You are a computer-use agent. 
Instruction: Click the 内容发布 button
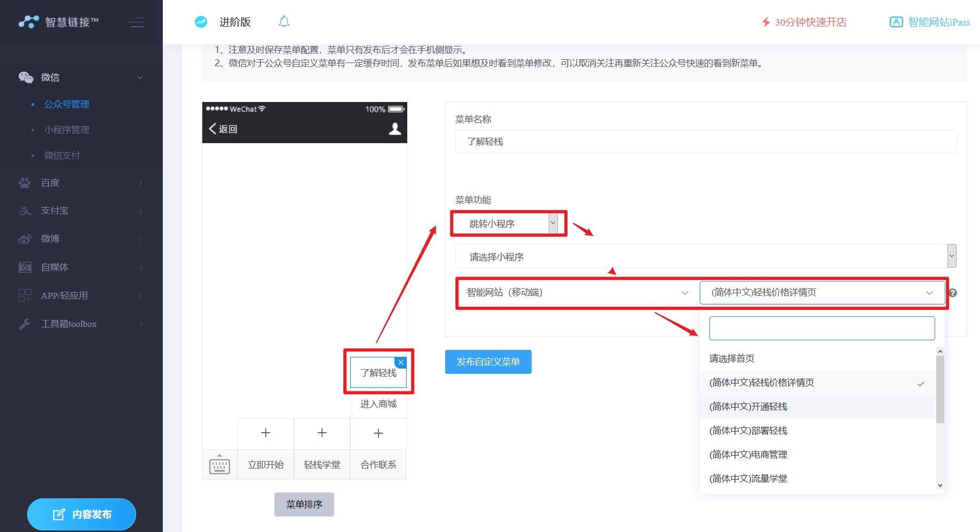(81, 514)
